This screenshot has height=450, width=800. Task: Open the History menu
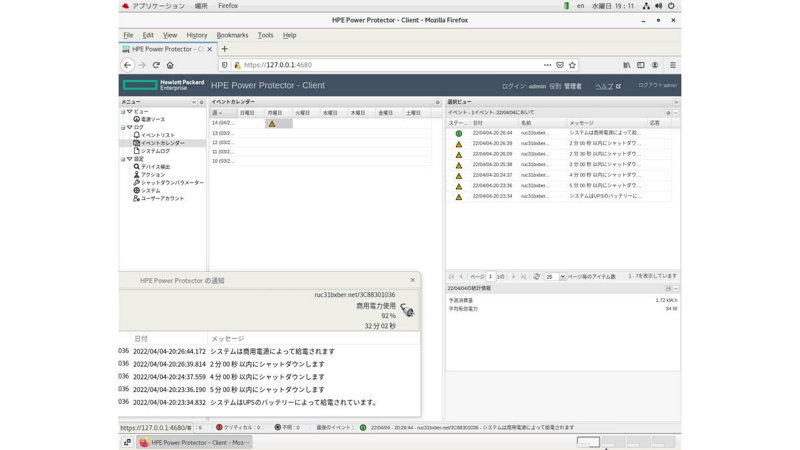click(x=197, y=35)
